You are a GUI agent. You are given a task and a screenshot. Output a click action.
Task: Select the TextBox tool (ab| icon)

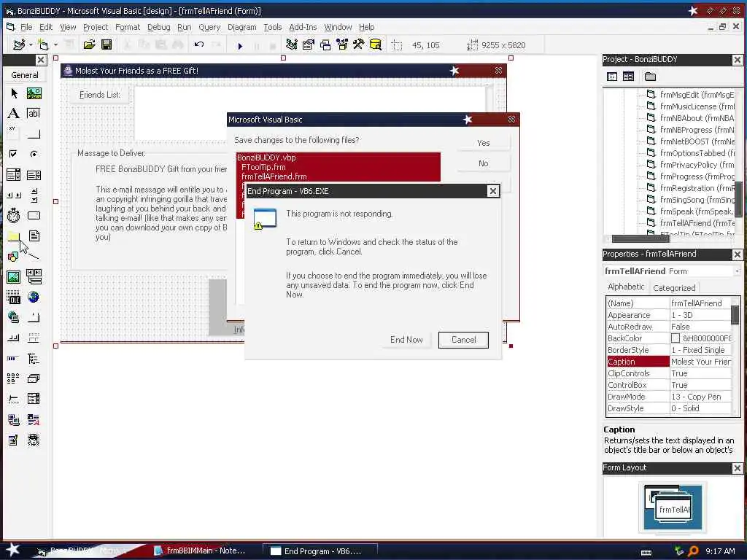pos(34,113)
